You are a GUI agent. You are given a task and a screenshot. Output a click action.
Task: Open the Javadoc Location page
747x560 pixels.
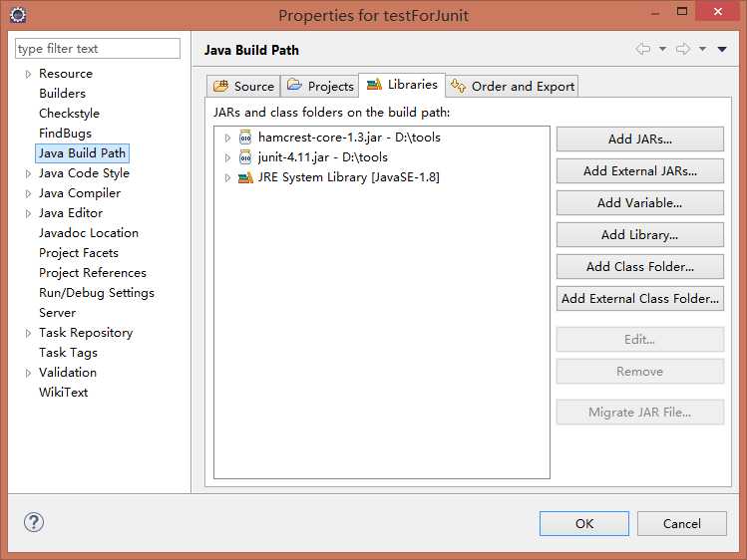pos(89,232)
